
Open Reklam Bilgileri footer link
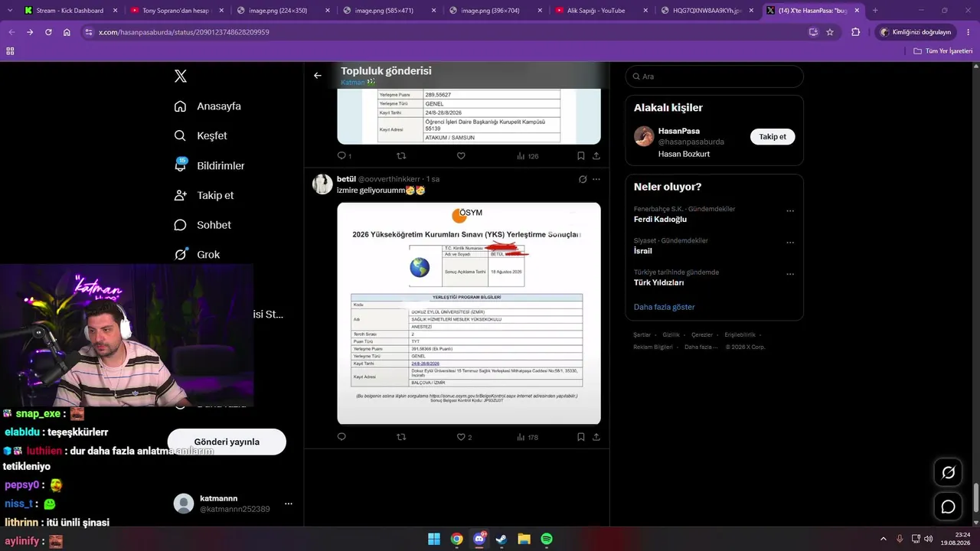(x=653, y=347)
